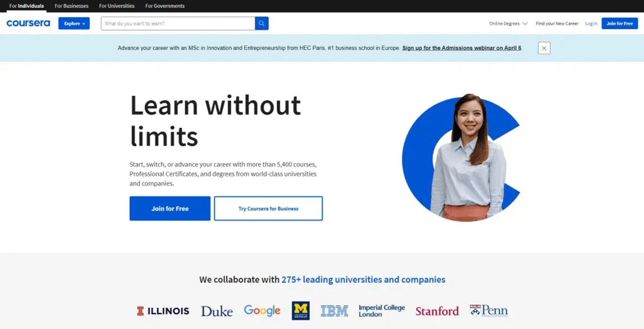Switch to For Universities tab
This screenshot has height=329, width=644.
(x=117, y=6)
